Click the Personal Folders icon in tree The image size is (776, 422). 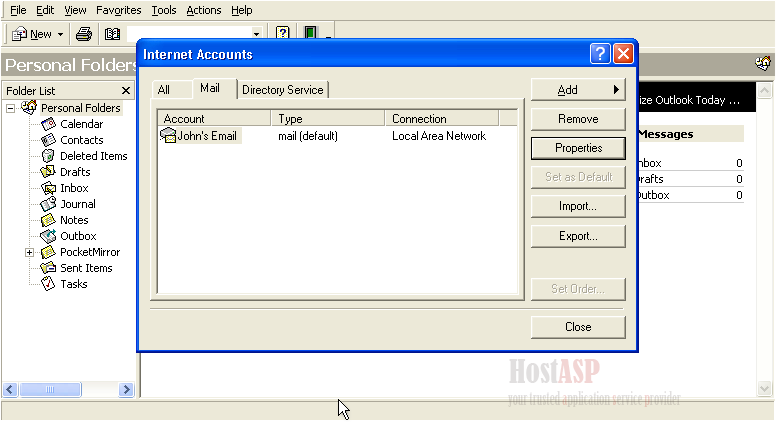(29, 107)
